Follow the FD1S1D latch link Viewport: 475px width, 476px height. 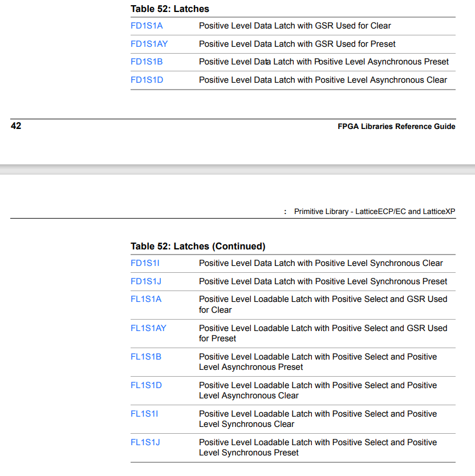coord(147,80)
